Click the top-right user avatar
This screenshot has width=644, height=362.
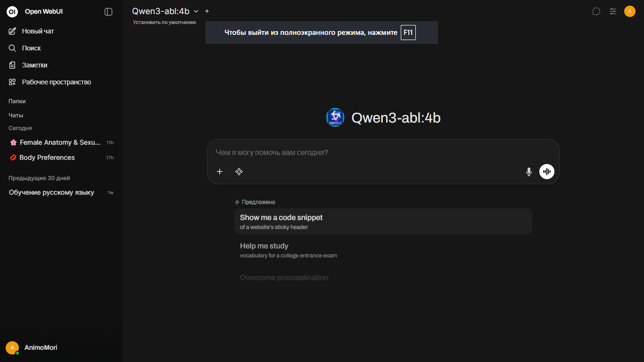coord(630,11)
